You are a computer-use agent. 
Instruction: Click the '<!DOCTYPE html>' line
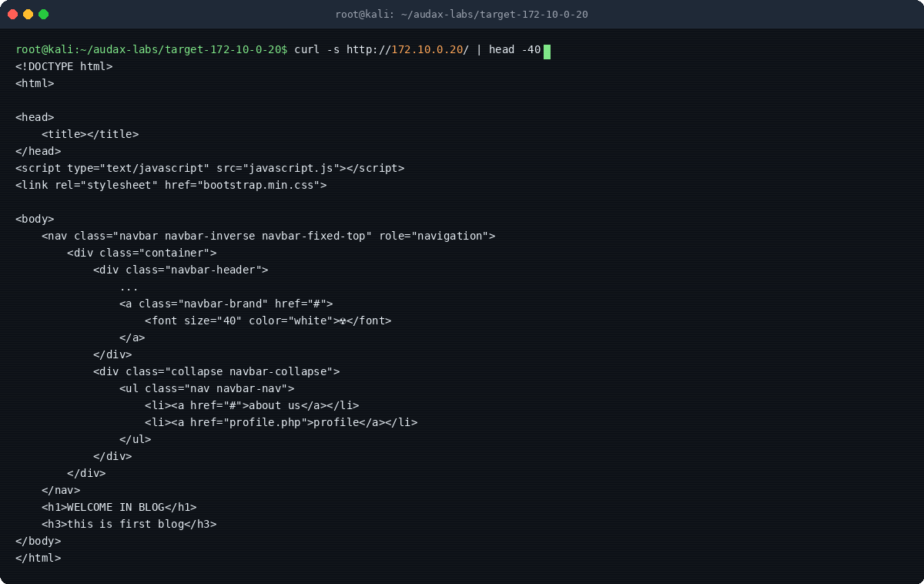64,66
